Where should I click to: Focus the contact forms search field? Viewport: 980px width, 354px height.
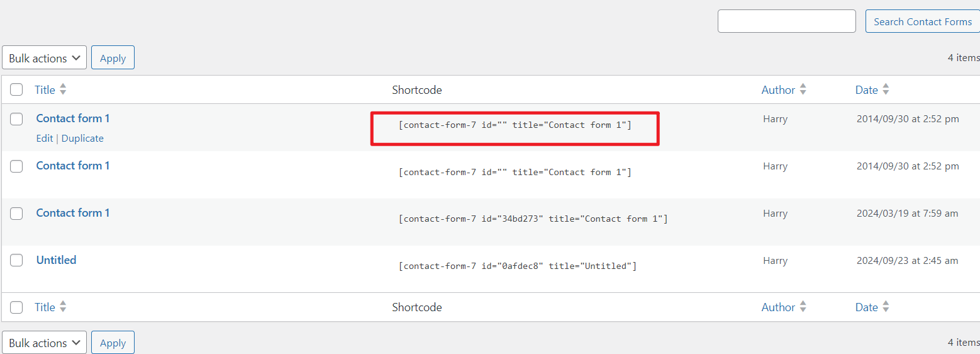[x=786, y=21]
